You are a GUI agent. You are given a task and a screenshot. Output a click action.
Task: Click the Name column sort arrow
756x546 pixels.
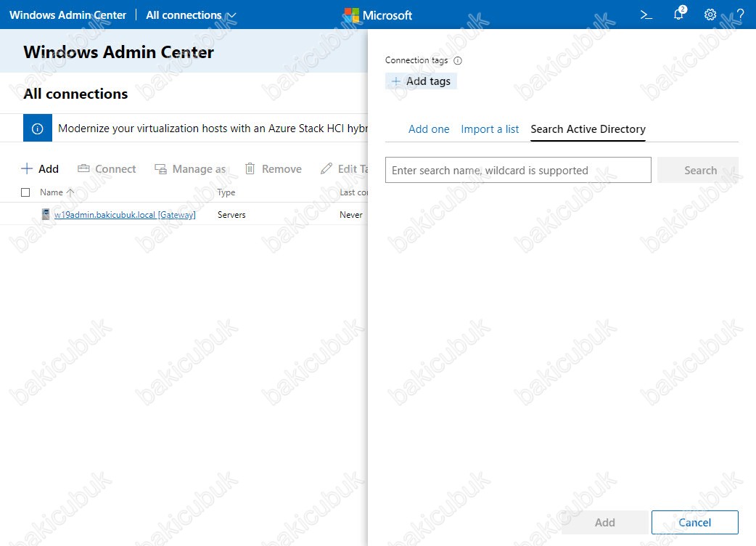coord(70,192)
